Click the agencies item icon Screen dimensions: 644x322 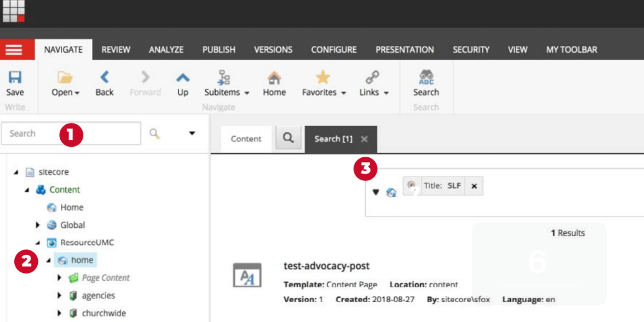(73, 296)
